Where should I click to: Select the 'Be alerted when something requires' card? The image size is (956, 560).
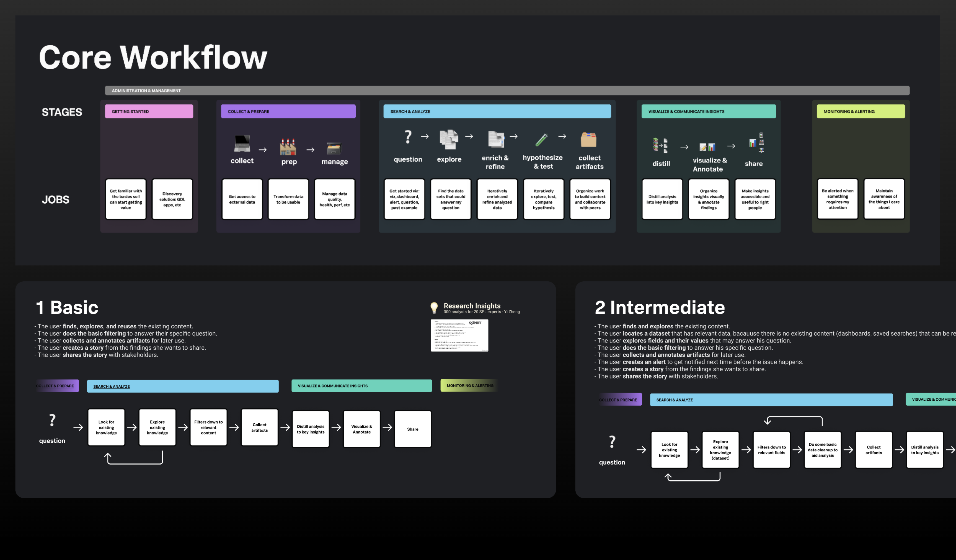click(837, 199)
